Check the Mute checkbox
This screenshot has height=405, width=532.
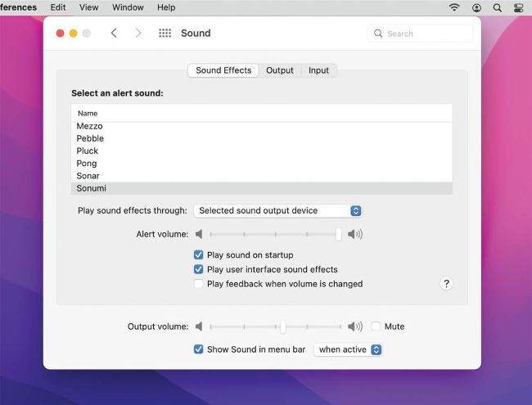coord(376,326)
